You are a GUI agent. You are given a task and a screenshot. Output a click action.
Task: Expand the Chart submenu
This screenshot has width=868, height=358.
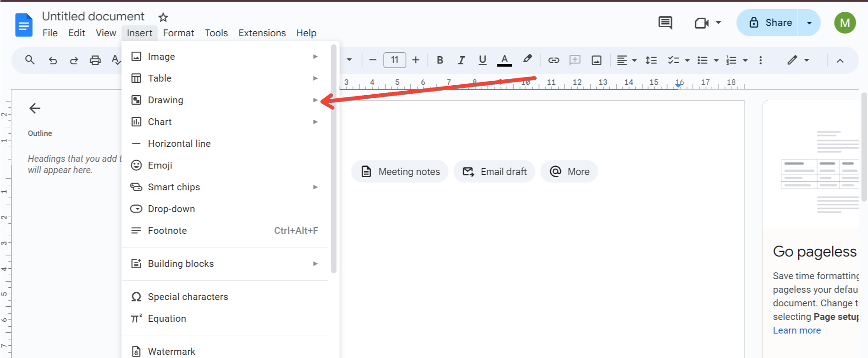[x=225, y=122]
